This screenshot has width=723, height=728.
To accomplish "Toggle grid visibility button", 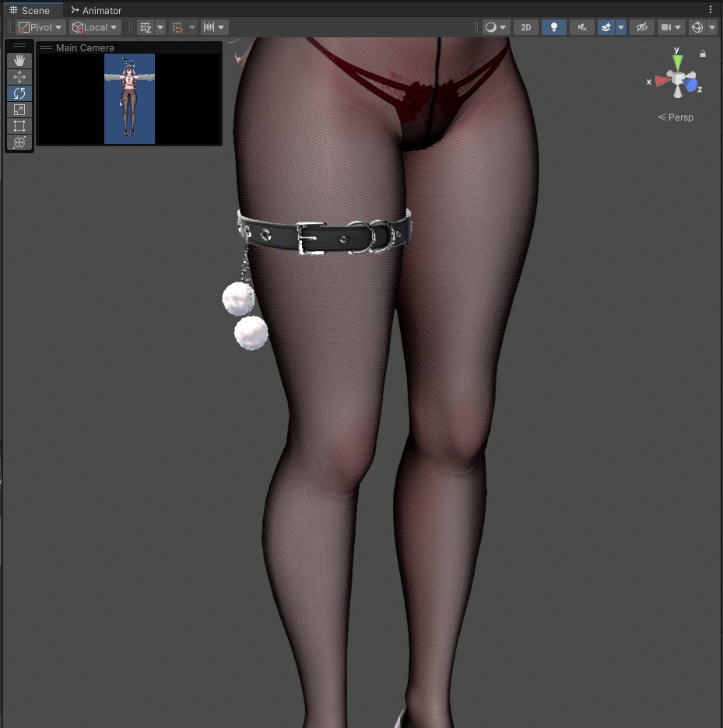I will [146, 27].
